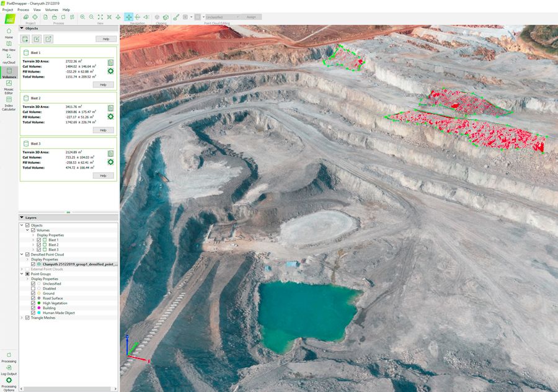Open the Process menu

click(x=23, y=9)
